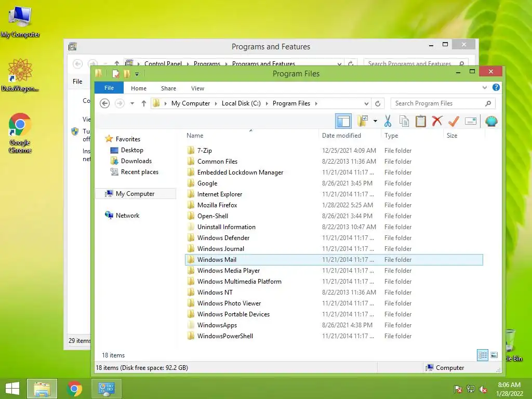The image size is (532, 399).
Task: Click the Email/Rename icon next to checkmark
Action: point(471,121)
